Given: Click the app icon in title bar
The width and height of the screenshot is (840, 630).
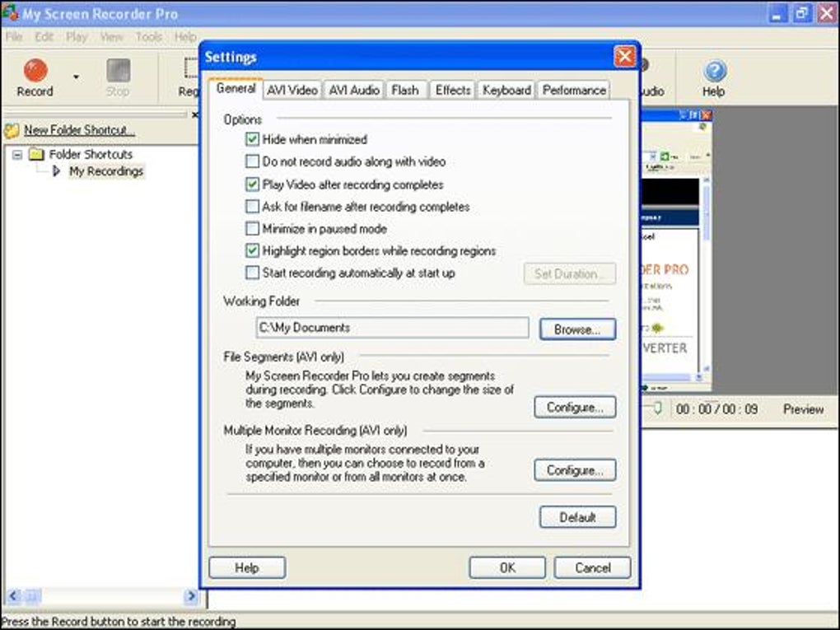Looking at the screenshot, I should [x=10, y=13].
